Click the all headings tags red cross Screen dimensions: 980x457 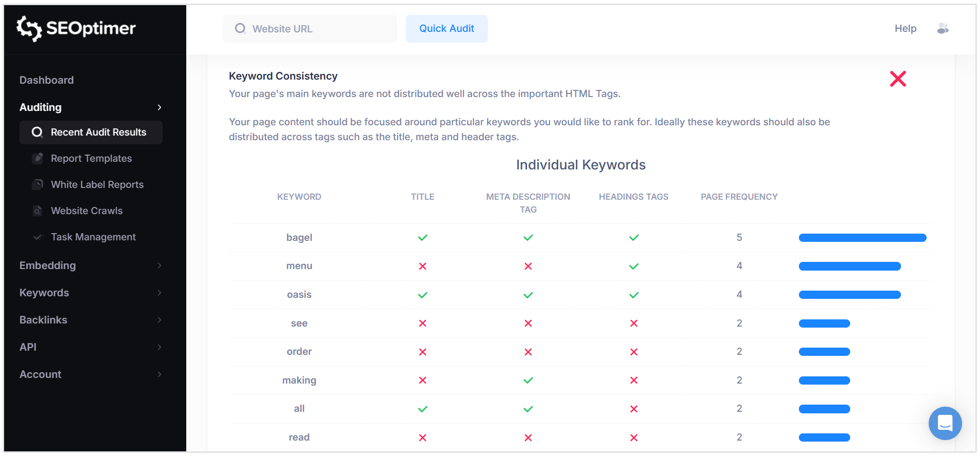tap(634, 409)
